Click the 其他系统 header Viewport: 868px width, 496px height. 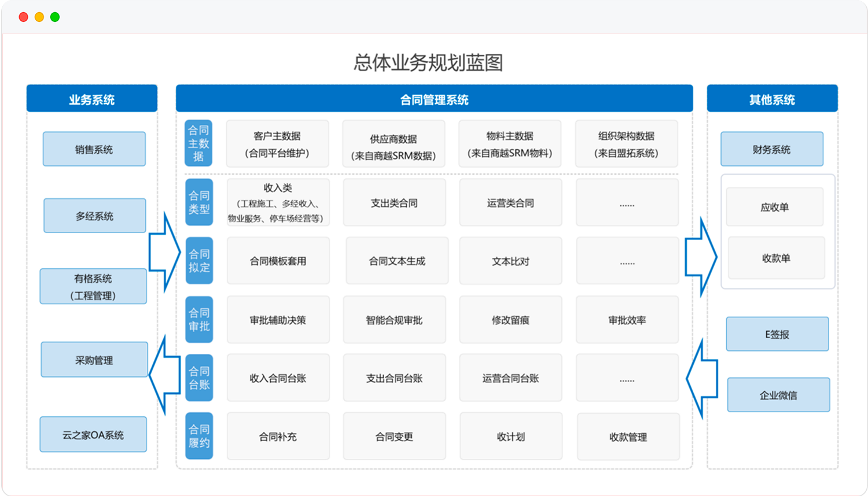[773, 99]
